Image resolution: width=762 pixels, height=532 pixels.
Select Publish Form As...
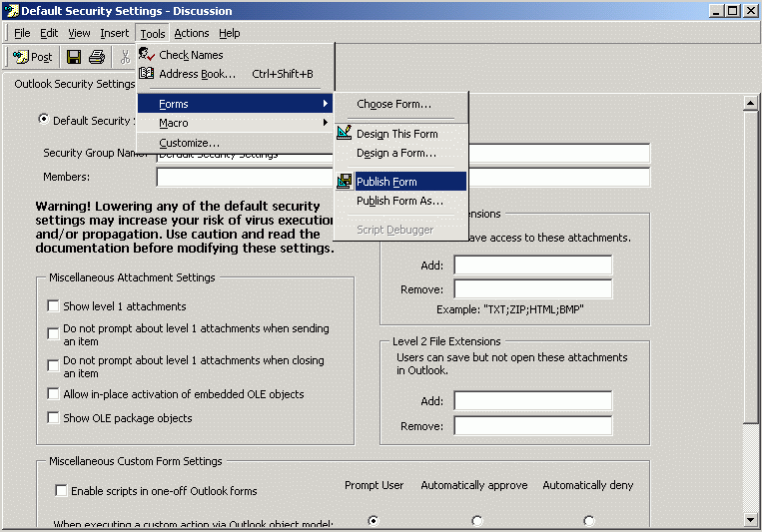pyautogui.click(x=400, y=201)
